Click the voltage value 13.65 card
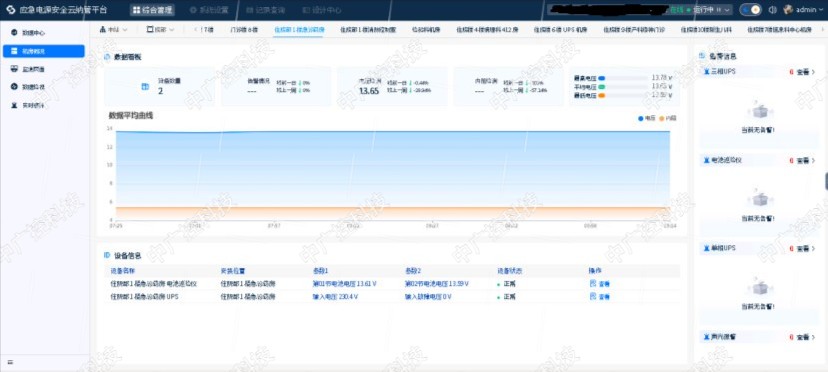This screenshot has width=828, height=372. (392, 87)
